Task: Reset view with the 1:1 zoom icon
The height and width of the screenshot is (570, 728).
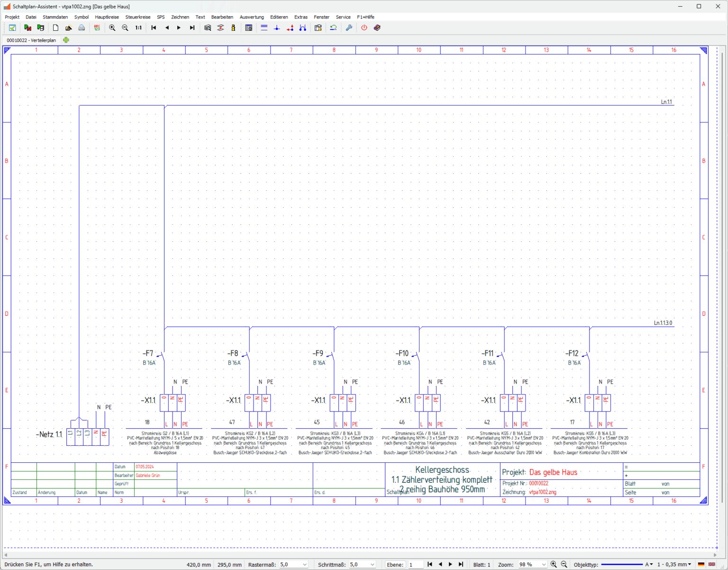Action: click(x=138, y=28)
